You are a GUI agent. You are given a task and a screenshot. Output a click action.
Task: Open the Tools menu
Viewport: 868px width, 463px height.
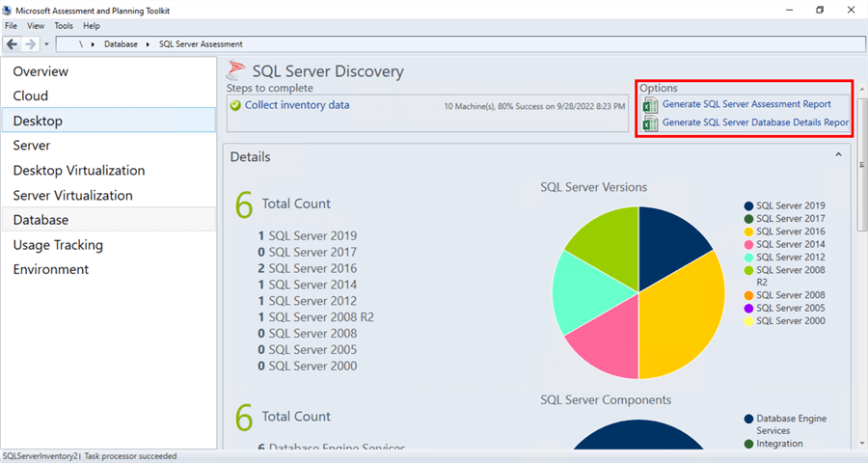click(64, 26)
